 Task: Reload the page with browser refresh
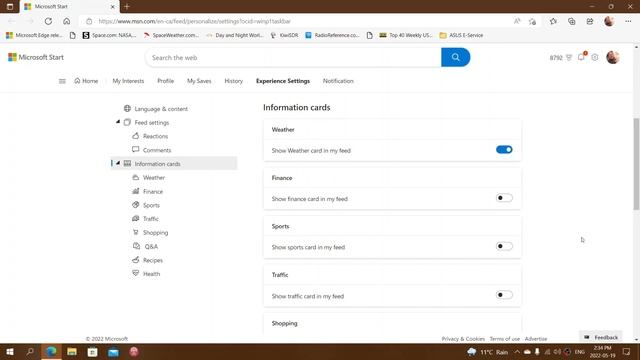[48, 21]
